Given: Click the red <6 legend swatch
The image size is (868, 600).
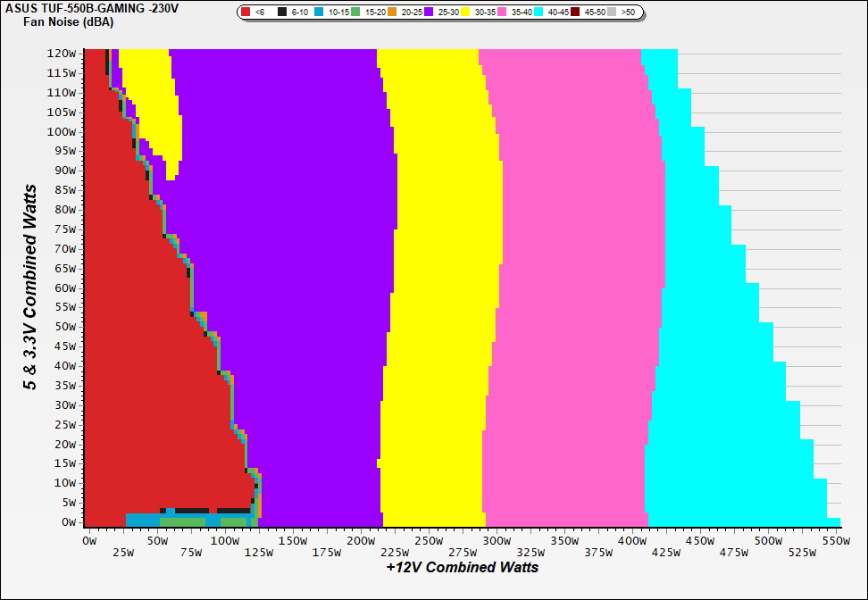Looking at the screenshot, I should [246, 12].
